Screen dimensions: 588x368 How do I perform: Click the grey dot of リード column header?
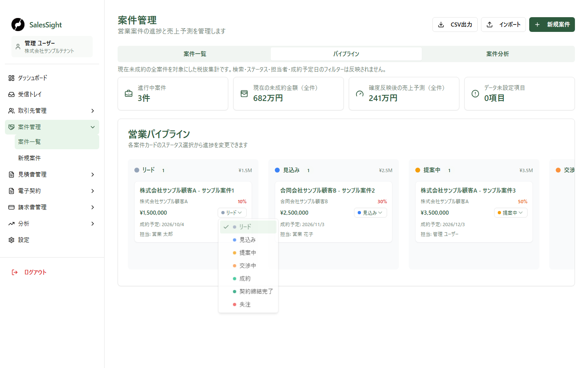coord(137,170)
